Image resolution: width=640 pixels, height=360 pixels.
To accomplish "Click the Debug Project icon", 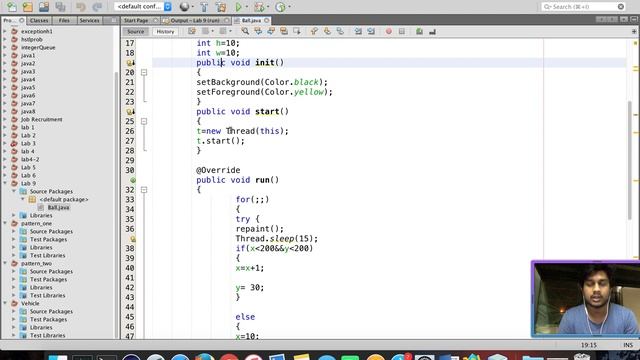I will coord(259,7).
